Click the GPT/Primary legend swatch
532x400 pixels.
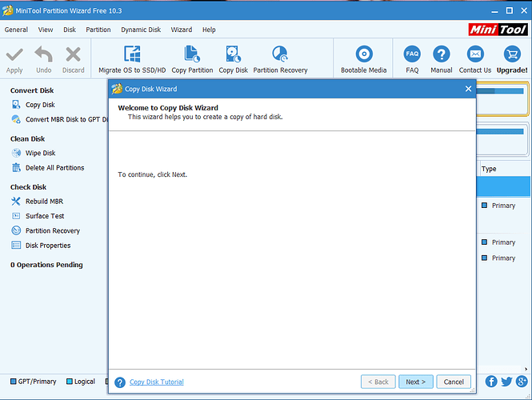[x=14, y=382]
